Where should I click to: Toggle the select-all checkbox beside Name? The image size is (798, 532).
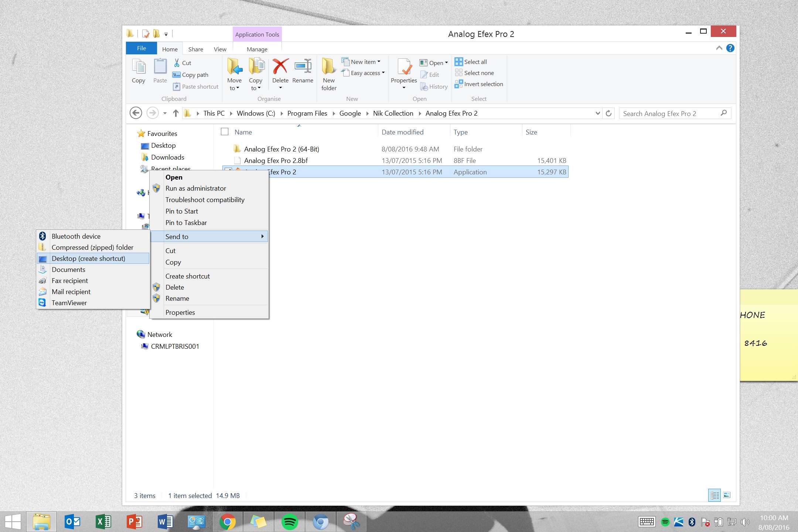pos(225,132)
